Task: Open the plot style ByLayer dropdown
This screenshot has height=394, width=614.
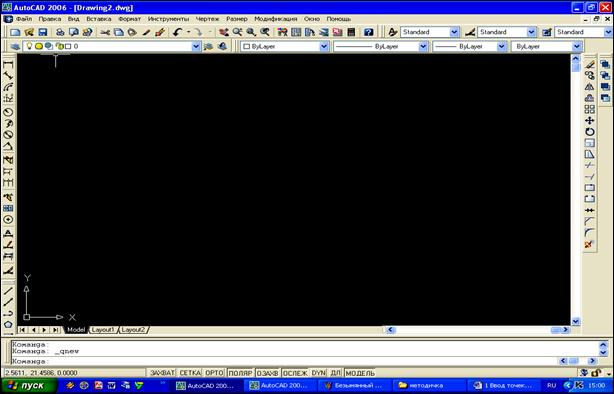Action: pos(577,46)
